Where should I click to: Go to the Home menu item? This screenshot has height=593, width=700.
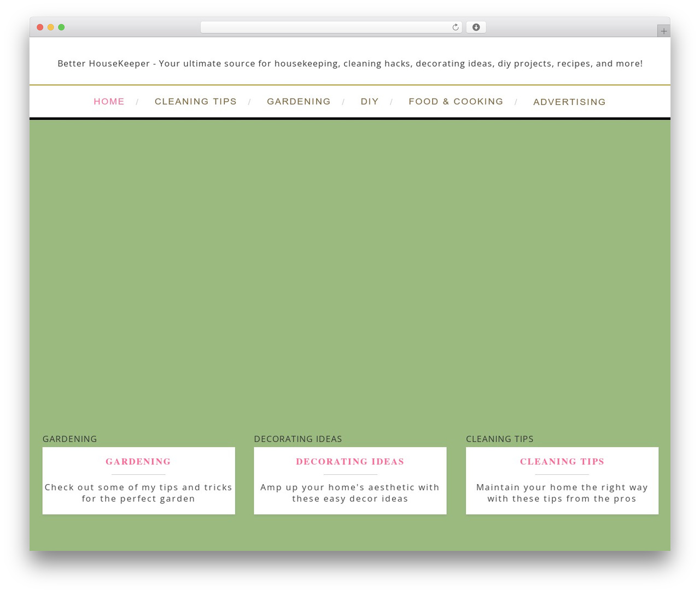(109, 102)
